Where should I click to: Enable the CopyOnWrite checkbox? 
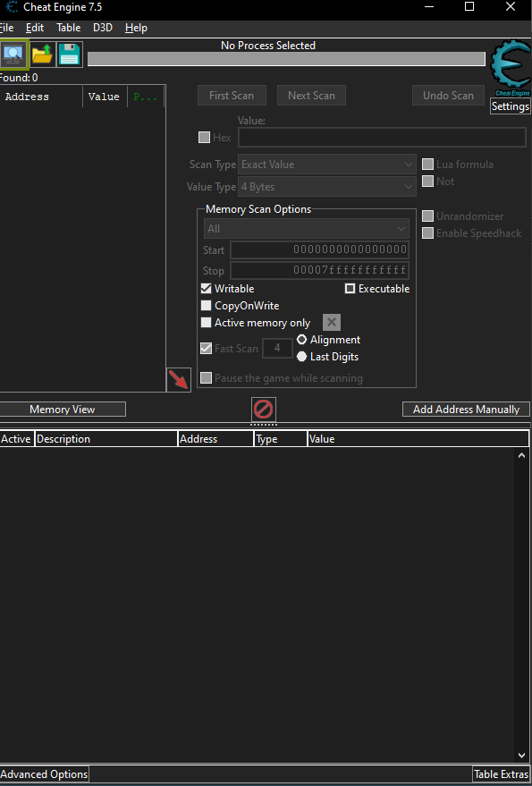coord(206,306)
